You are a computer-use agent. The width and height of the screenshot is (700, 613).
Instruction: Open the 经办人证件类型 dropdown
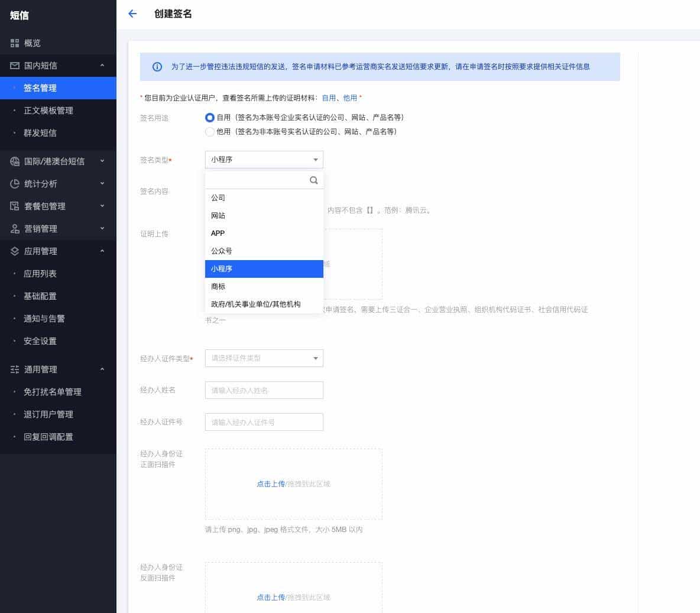[x=264, y=358]
